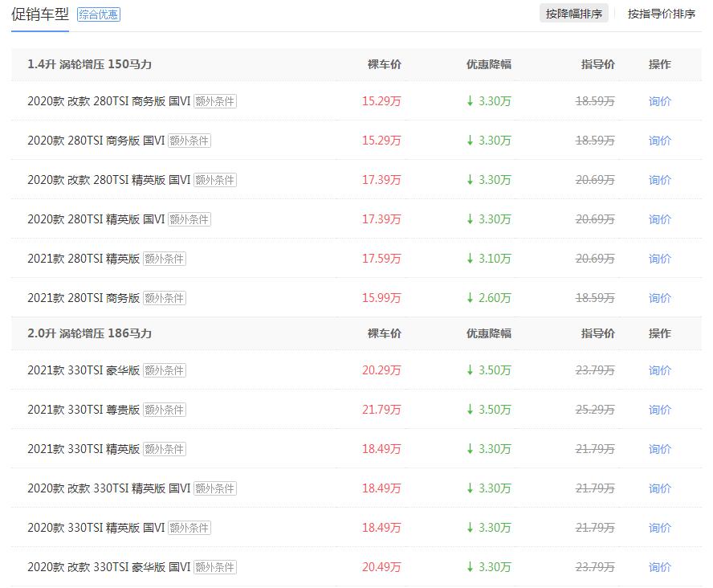Click 询价 for 2021款 330TSI 豪华版

coord(660,370)
